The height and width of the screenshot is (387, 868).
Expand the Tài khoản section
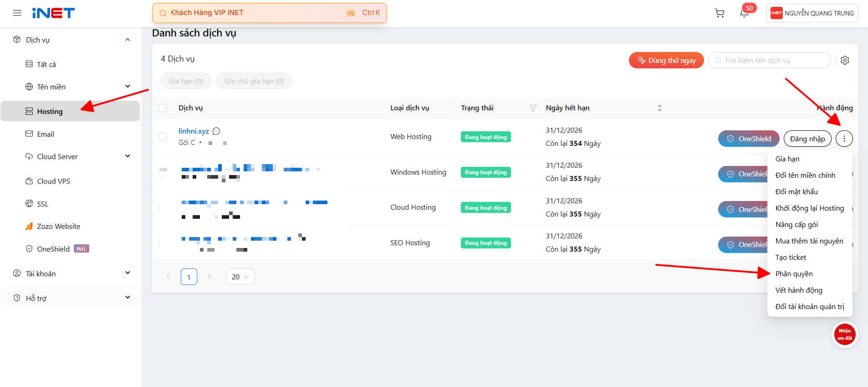point(128,273)
